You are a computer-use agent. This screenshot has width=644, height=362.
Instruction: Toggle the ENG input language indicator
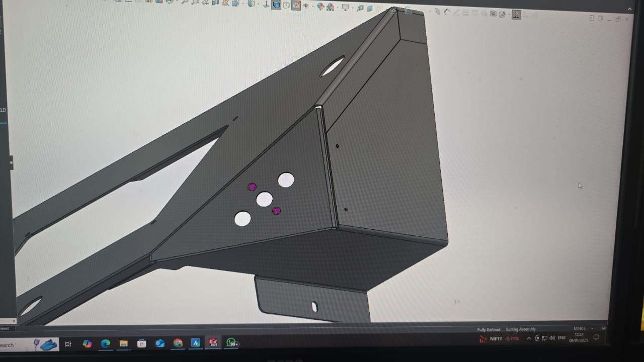(x=562, y=338)
